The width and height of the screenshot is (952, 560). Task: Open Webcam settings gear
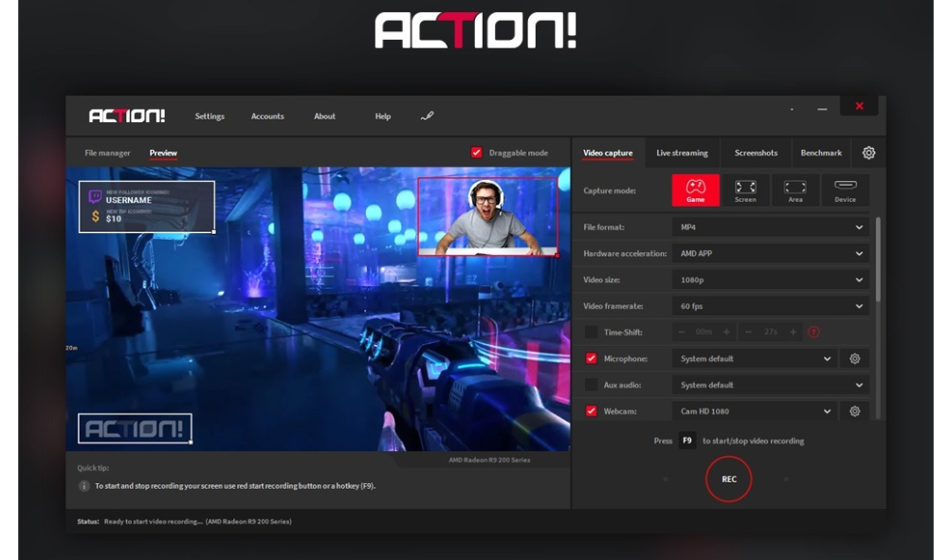[x=854, y=411]
